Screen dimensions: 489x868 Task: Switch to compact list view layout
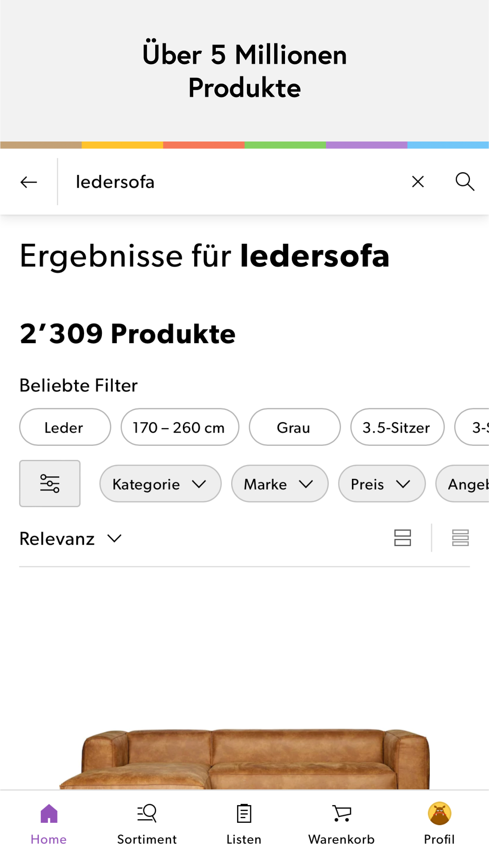(x=461, y=538)
